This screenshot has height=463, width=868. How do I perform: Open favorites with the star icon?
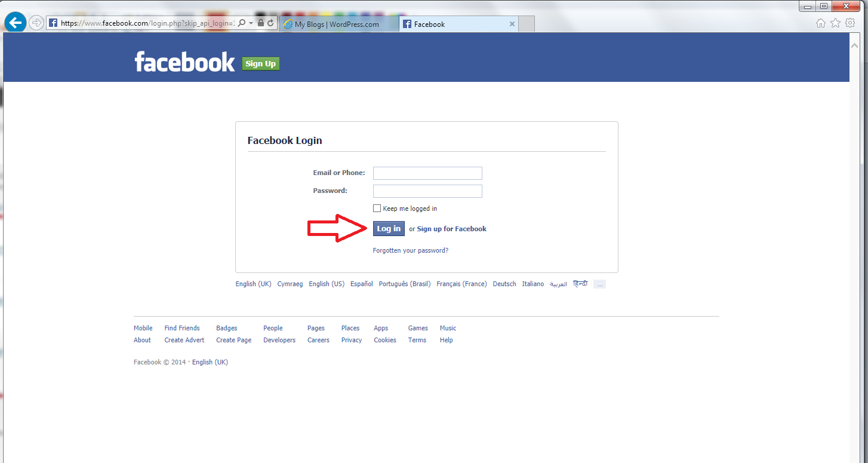point(835,23)
